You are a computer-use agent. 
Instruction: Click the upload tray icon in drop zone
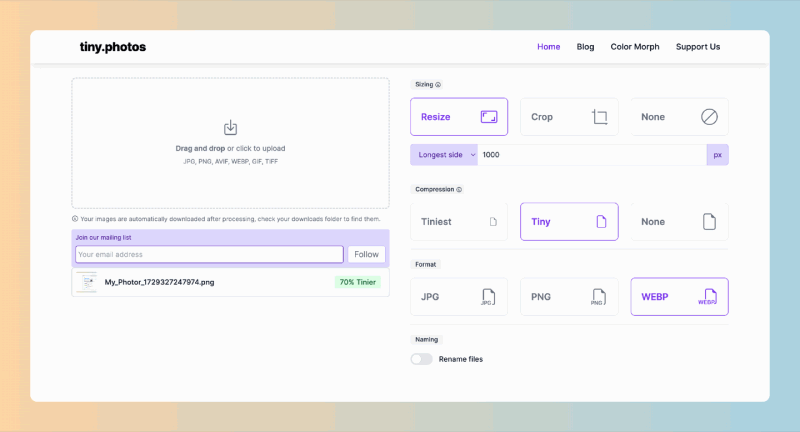coord(230,128)
